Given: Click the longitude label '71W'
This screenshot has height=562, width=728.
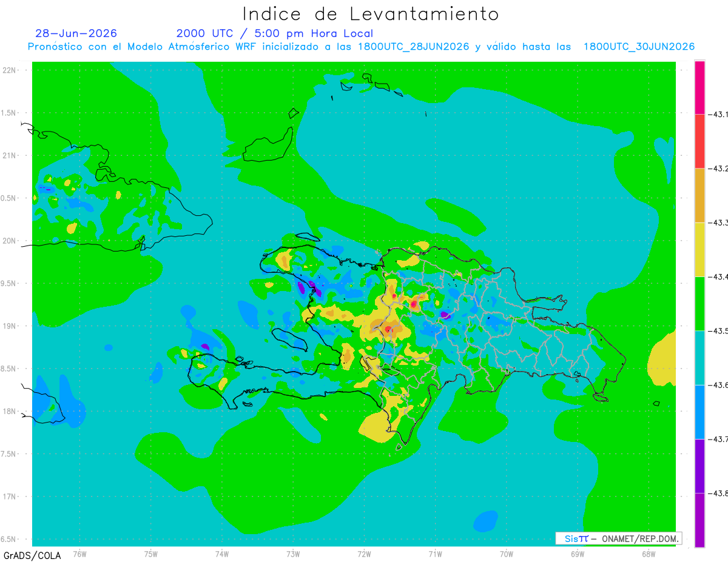Looking at the screenshot, I should (436, 554).
